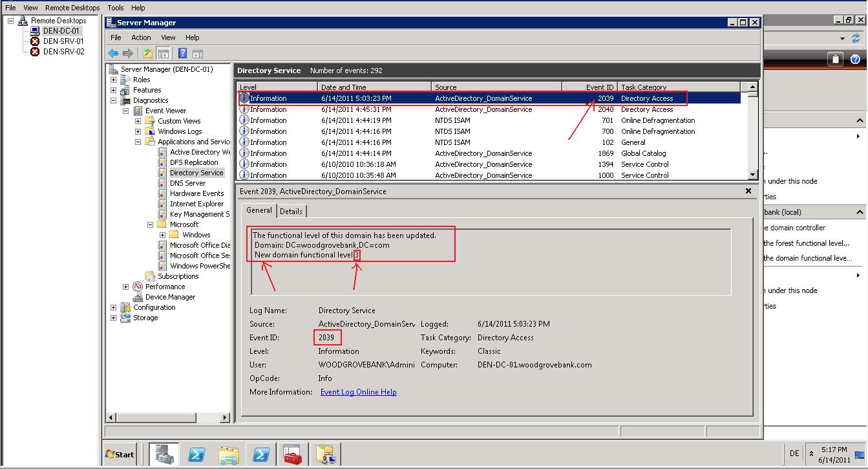This screenshot has width=868, height=469.
Task: Open the File menu in Server Manager
Action: click(116, 38)
